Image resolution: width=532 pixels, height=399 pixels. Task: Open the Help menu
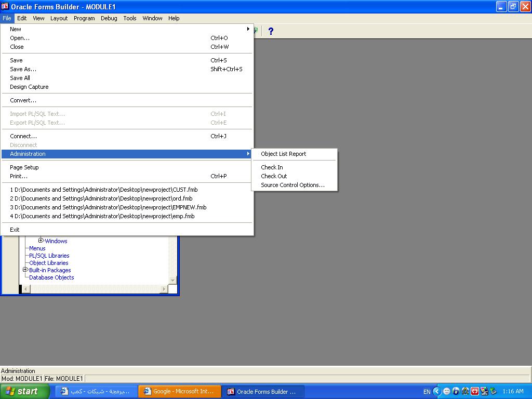click(174, 18)
